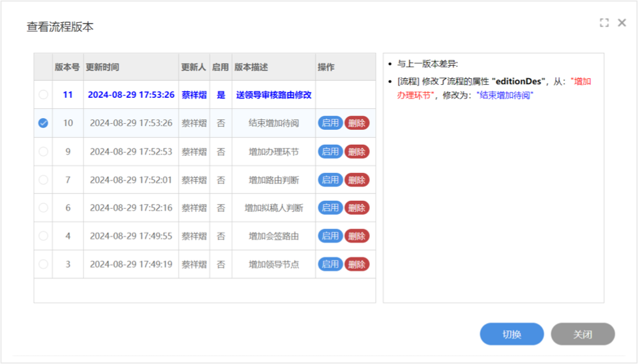
Task: Click the fullscreen expand icon
Action: click(604, 23)
